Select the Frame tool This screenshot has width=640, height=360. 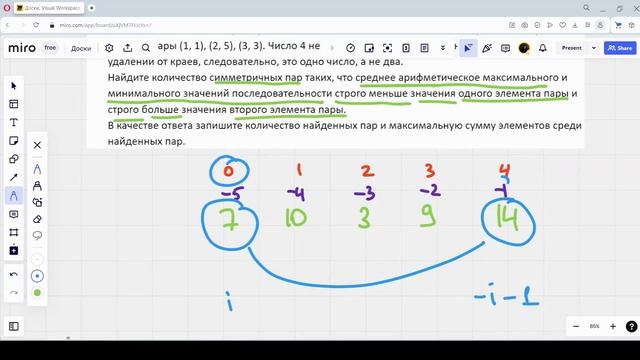[x=14, y=232]
